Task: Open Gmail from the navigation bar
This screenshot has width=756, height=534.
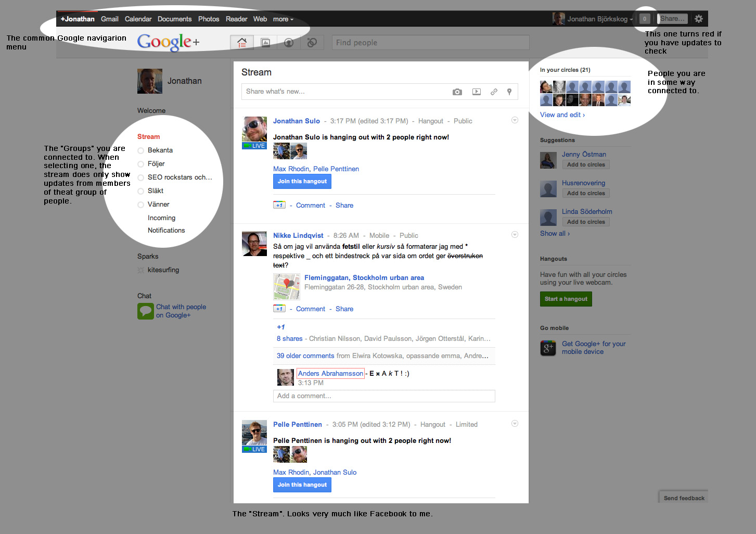Action: 110,19
